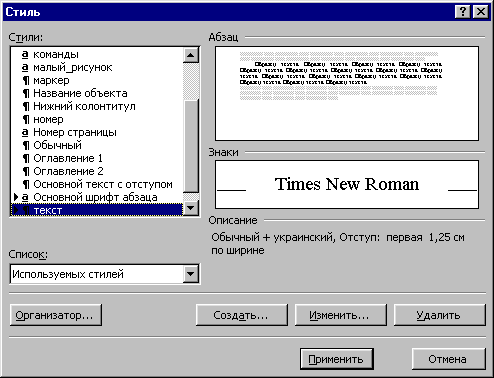494x378 pixels.
Task: Select 'Оглавление 2' style
Action: pos(97,171)
